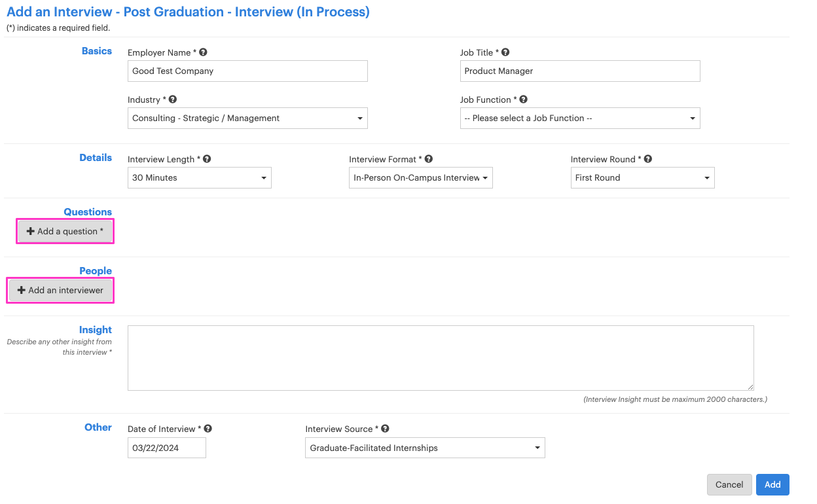Click Date of Interview help icon

[x=208, y=429]
